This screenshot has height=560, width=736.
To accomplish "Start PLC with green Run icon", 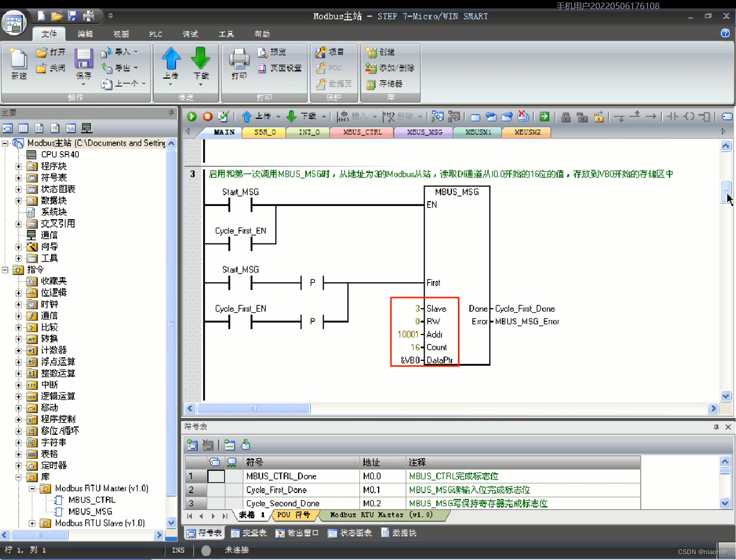I will click(192, 116).
